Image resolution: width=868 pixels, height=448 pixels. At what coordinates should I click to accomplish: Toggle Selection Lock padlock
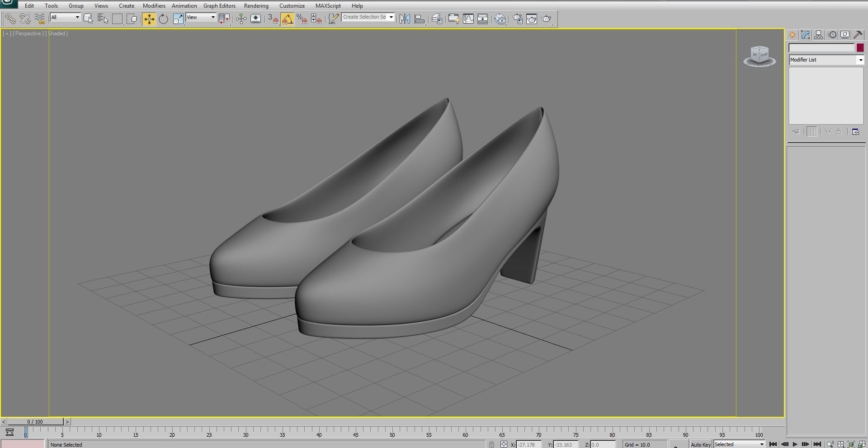[491, 444]
